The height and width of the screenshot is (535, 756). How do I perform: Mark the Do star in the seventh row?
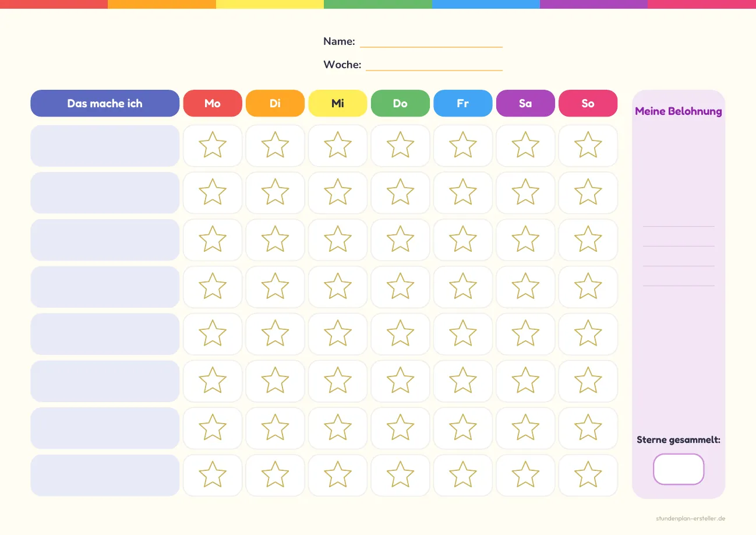click(x=400, y=428)
